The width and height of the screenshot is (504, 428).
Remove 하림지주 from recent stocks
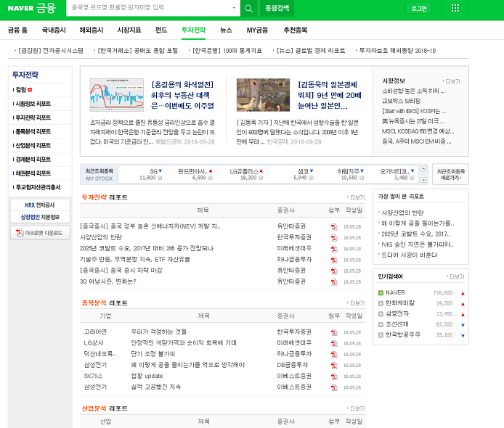(x=362, y=178)
